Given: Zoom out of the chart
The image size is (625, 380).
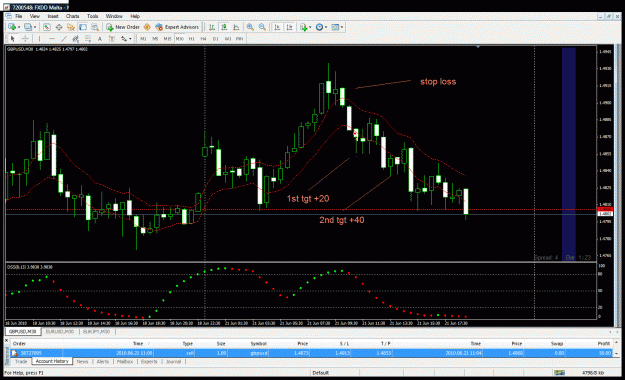Looking at the screenshot, I should point(262,27).
